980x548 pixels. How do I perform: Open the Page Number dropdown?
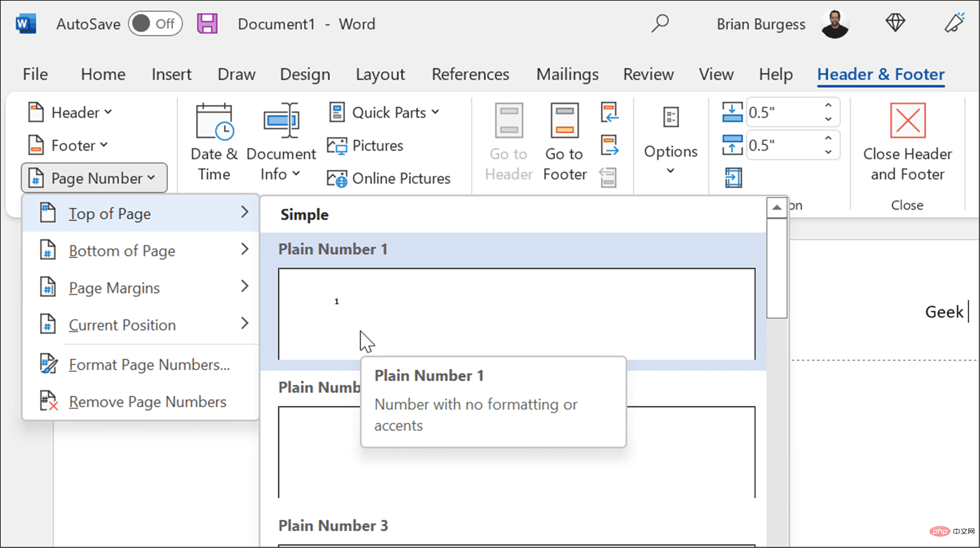pos(94,178)
